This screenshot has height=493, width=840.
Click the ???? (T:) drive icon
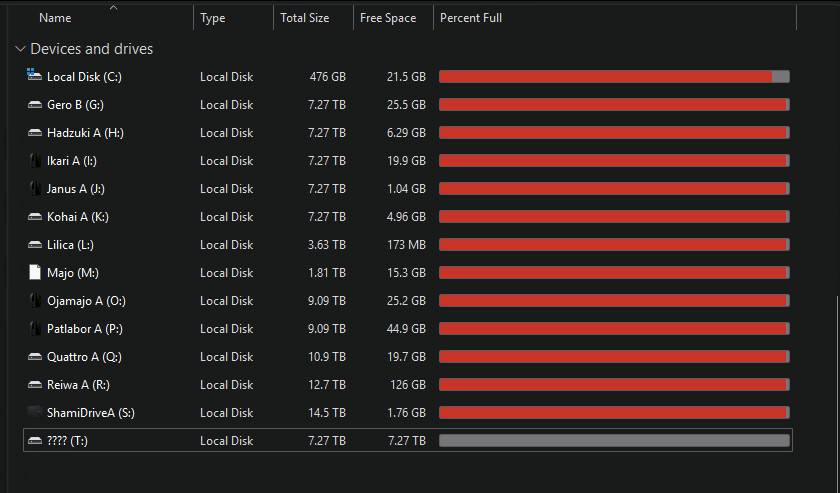point(35,441)
